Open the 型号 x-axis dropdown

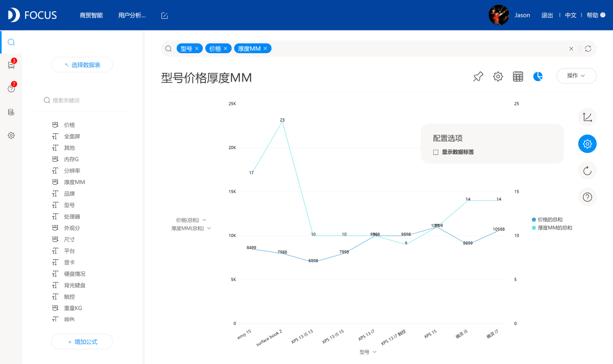click(368, 352)
